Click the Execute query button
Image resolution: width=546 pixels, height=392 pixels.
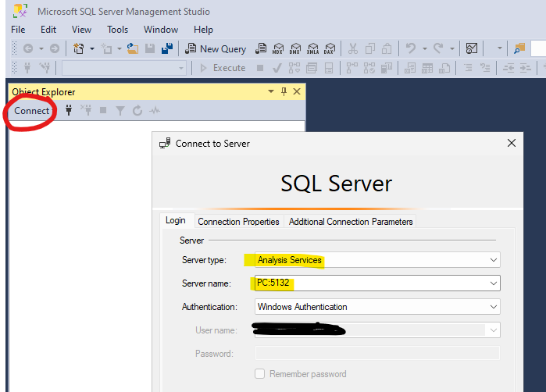point(223,68)
